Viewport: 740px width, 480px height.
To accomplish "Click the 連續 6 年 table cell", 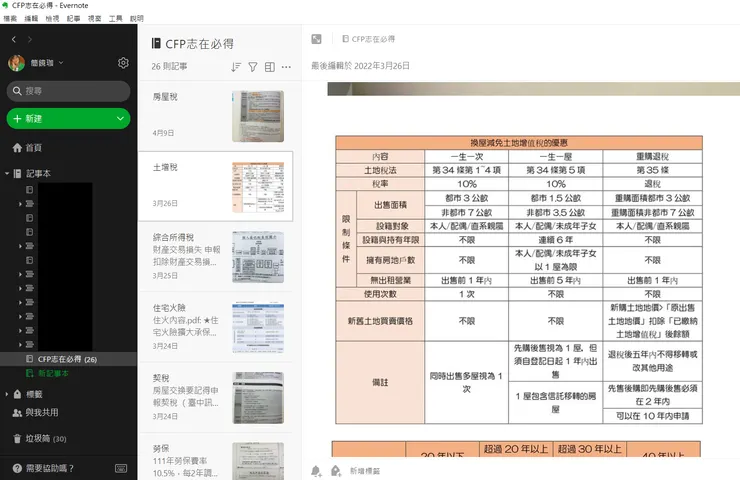I will (556, 240).
